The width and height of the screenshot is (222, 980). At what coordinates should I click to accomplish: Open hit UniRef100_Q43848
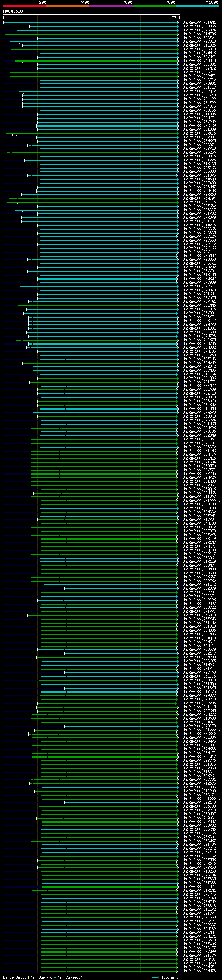click(199, 60)
